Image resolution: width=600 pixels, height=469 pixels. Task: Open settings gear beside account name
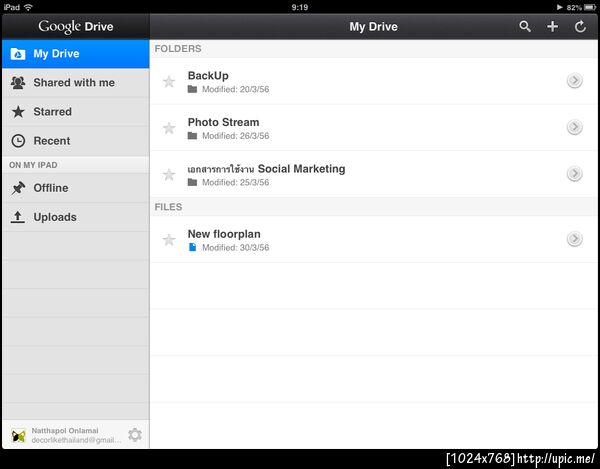click(x=135, y=435)
